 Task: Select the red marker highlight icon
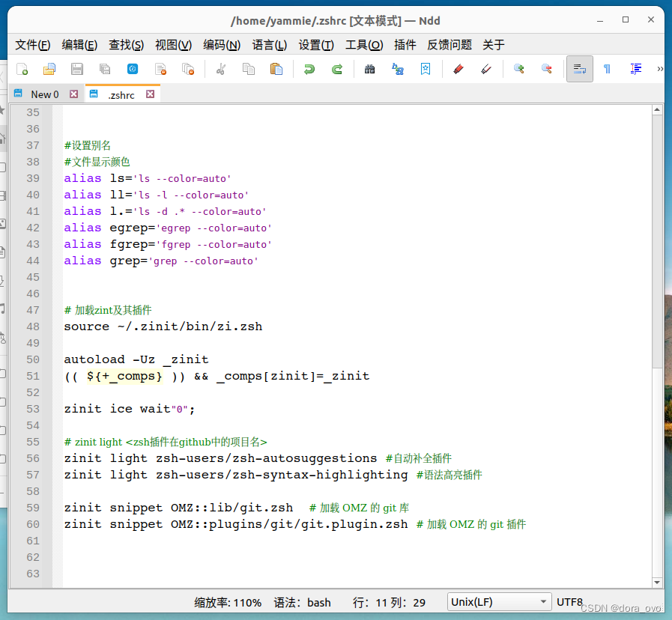(x=458, y=69)
